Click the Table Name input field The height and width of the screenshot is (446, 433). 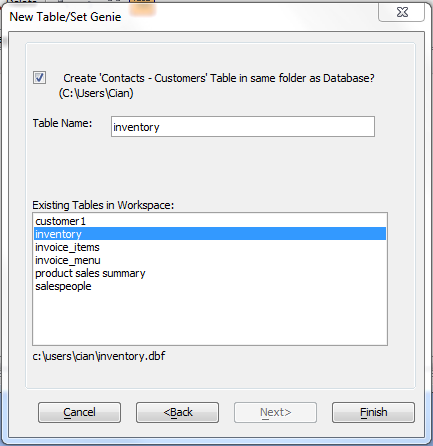tap(243, 127)
